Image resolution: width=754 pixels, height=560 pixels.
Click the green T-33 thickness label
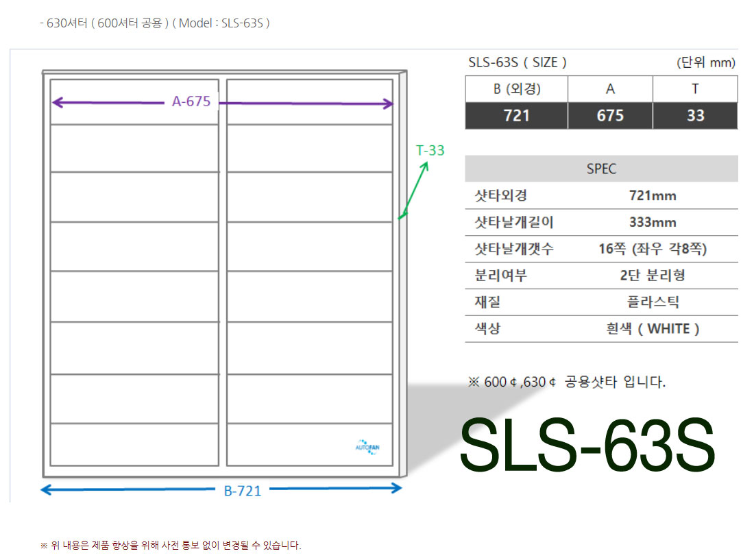[x=430, y=150]
